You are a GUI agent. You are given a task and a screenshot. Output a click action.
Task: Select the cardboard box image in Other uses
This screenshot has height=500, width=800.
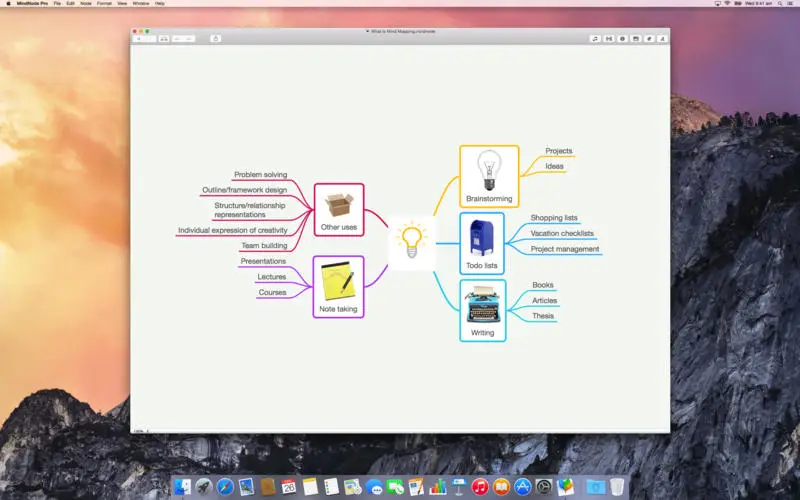point(339,205)
